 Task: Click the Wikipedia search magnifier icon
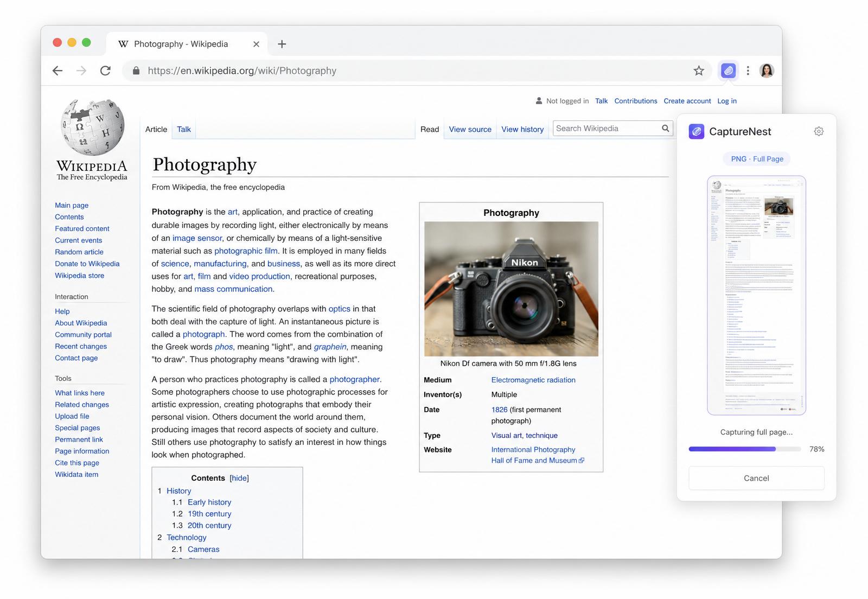click(x=665, y=129)
